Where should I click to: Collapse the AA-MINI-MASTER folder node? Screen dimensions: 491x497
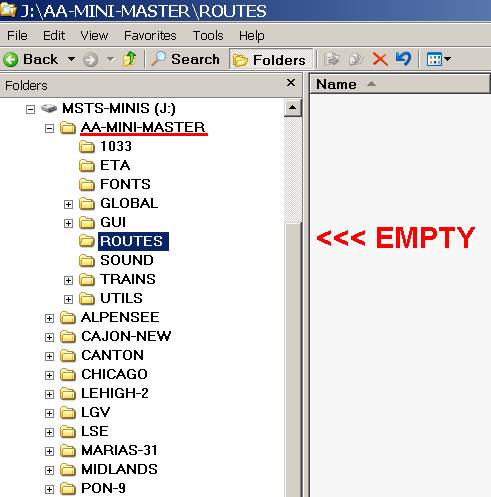(49, 128)
